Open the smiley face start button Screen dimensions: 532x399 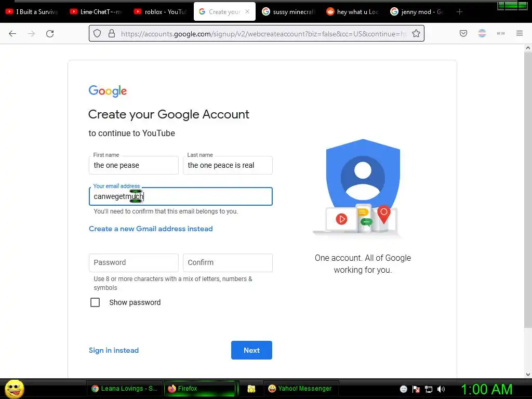[15, 389]
